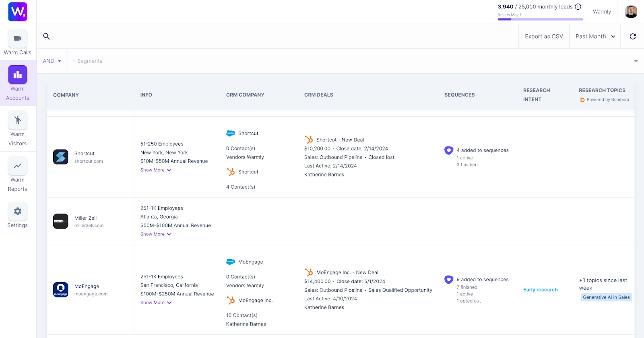
Task: Select Warm Accounts bar chart icon
Action: tap(18, 74)
